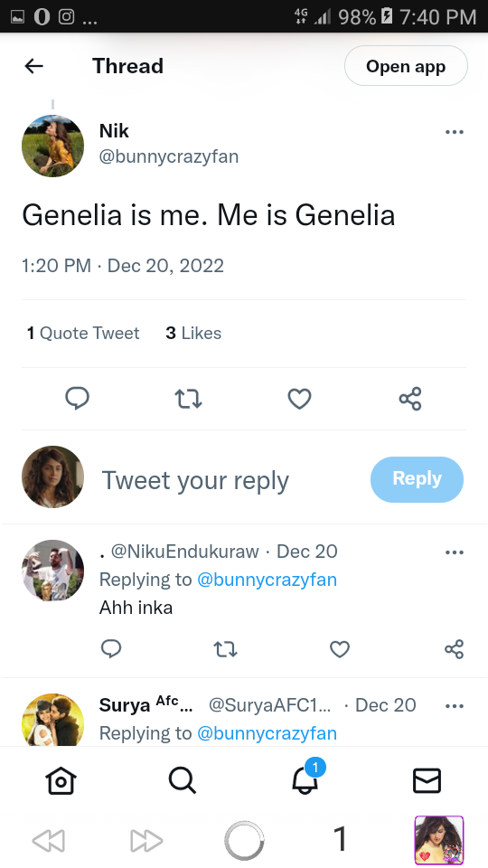Image resolution: width=488 pixels, height=868 pixels.
Task: Open Nik's profile picture
Action: click(52, 146)
